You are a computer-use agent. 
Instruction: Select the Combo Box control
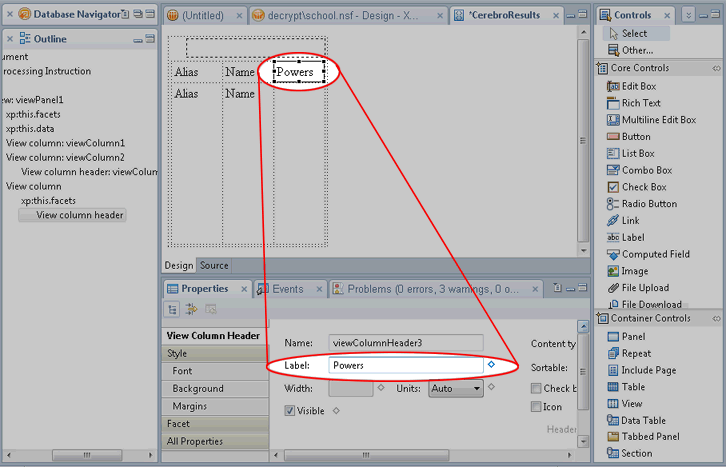pos(639,170)
